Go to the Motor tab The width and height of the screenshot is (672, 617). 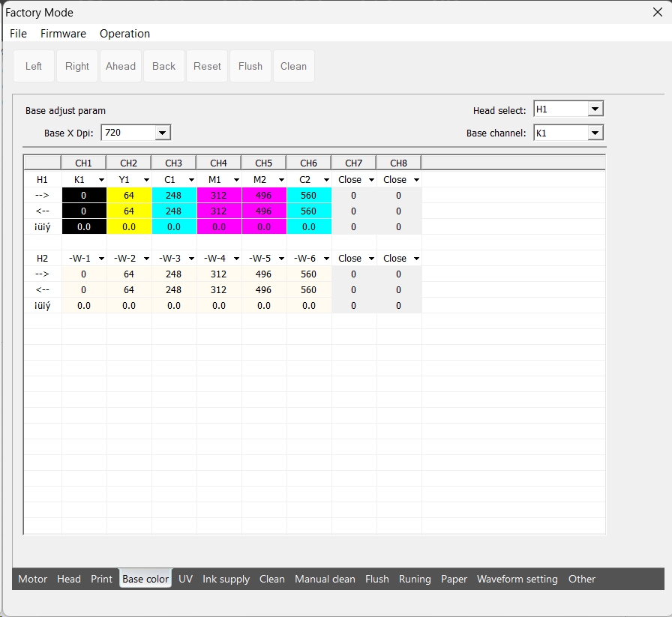pos(32,579)
